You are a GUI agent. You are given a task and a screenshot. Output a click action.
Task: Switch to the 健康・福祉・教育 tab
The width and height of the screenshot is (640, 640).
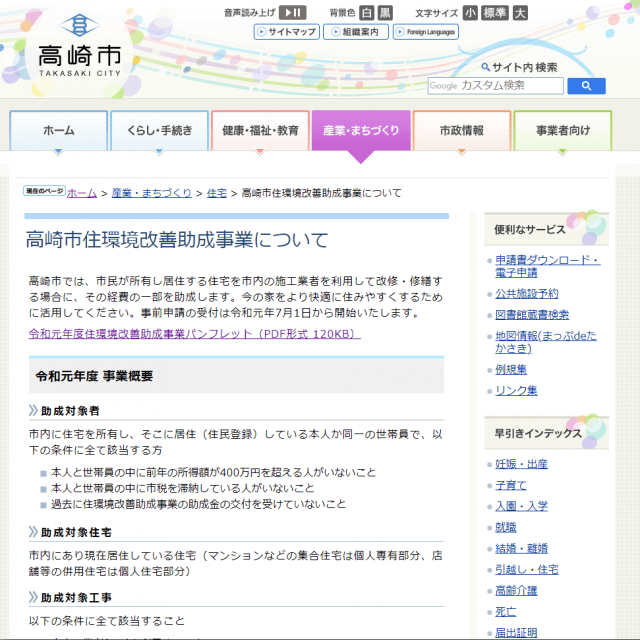260,131
